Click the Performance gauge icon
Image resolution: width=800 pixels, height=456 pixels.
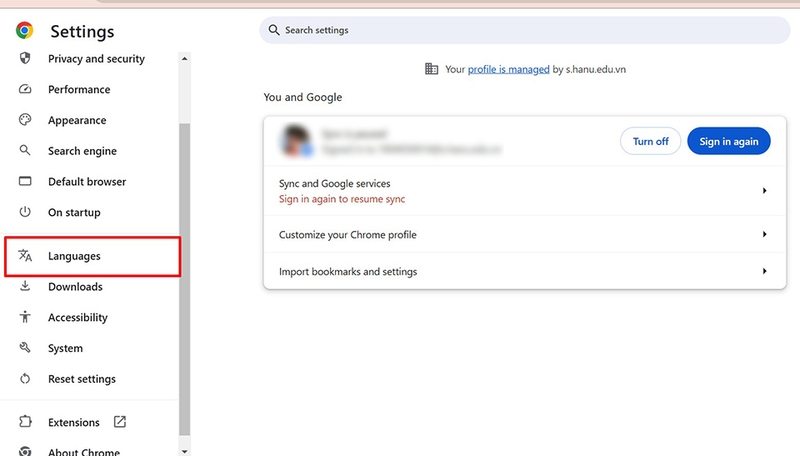(25, 89)
